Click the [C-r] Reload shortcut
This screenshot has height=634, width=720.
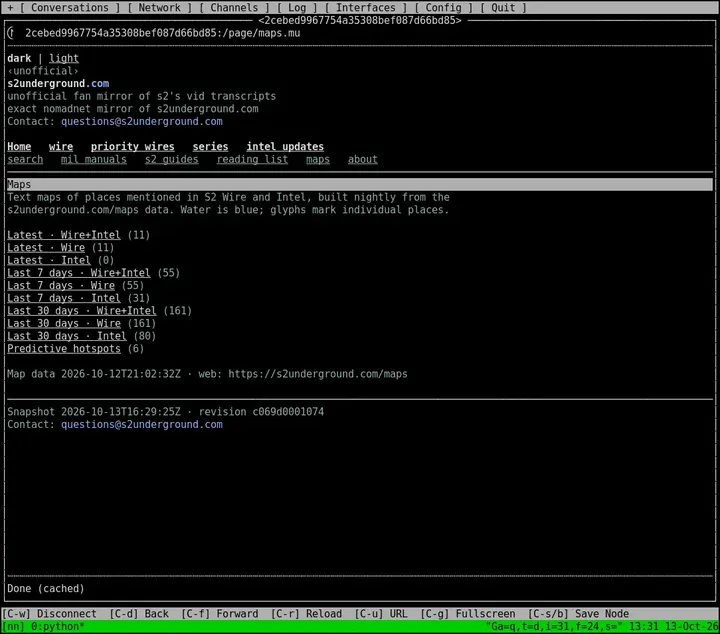(x=306, y=614)
